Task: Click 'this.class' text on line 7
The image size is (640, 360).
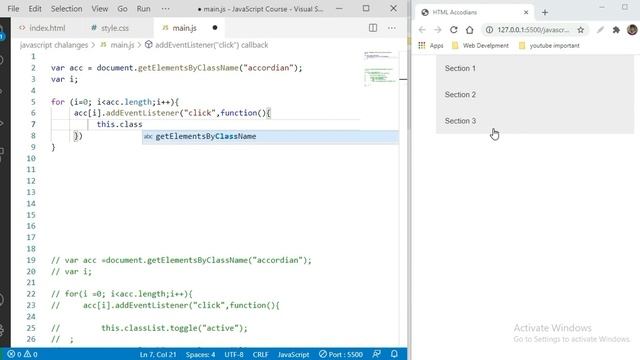Action: tap(120, 124)
